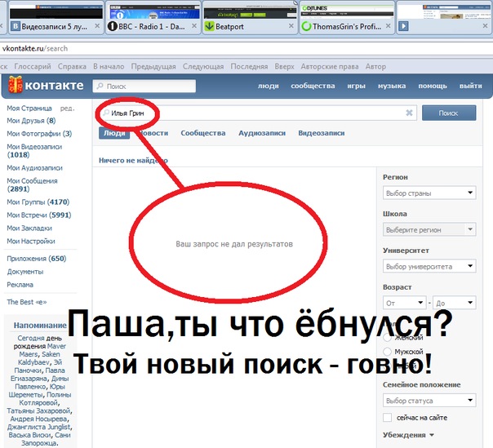This screenshot has width=493, height=448.
Task: Open Приложения (650)
Action: pyautogui.click(x=37, y=259)
